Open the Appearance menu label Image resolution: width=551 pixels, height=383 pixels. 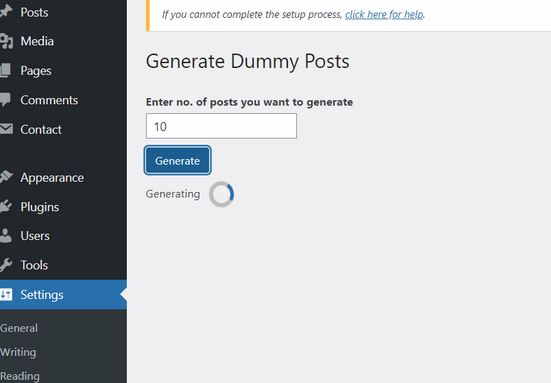click(x=52, y=178)
